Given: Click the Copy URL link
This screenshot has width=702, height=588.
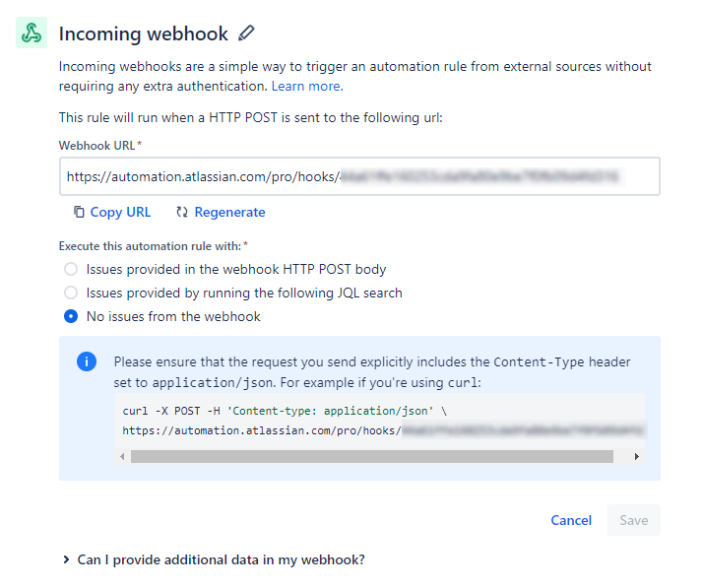Looking at the screenshot, I should [120, 212].
